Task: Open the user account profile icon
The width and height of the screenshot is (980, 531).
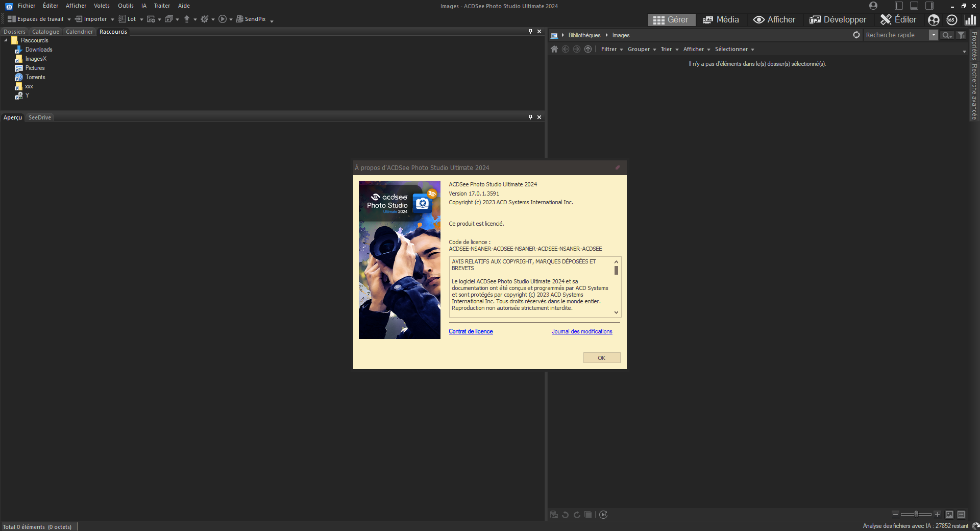Action: click(873, 6)
